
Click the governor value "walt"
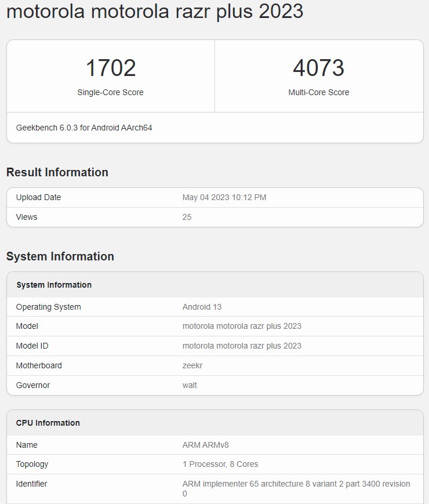click(x=190, y=385)
